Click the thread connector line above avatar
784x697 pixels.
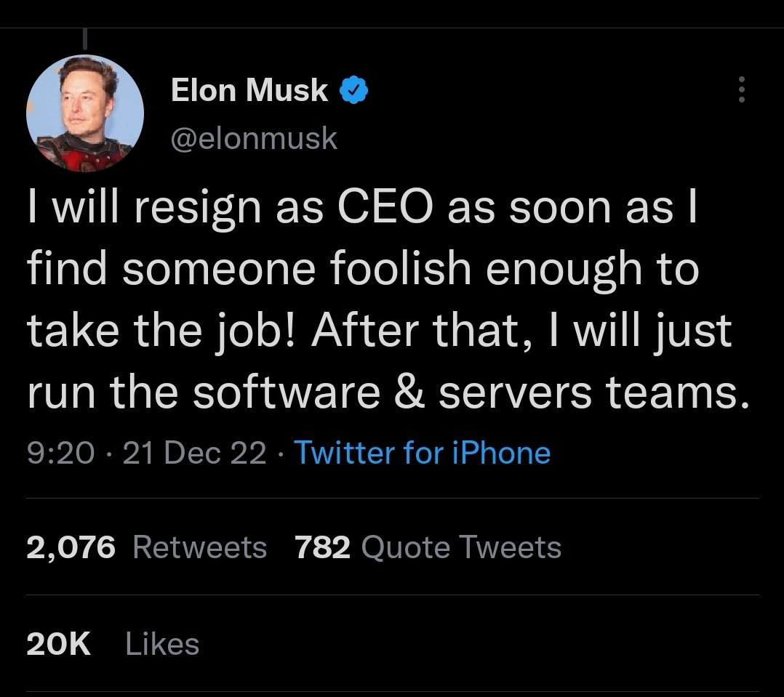(x=85, y=39)
